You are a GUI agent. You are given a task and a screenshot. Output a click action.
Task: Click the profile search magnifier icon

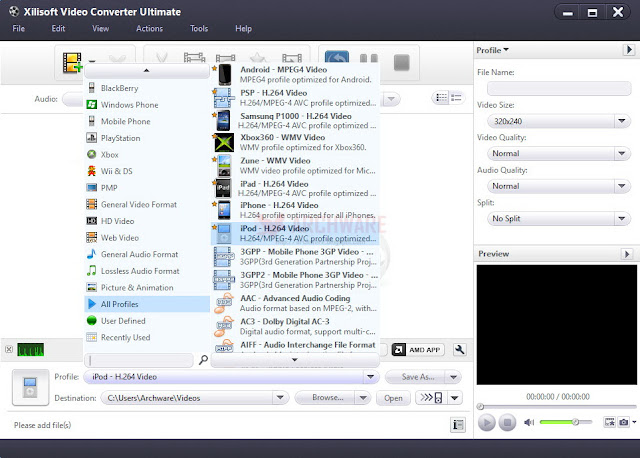203,360
